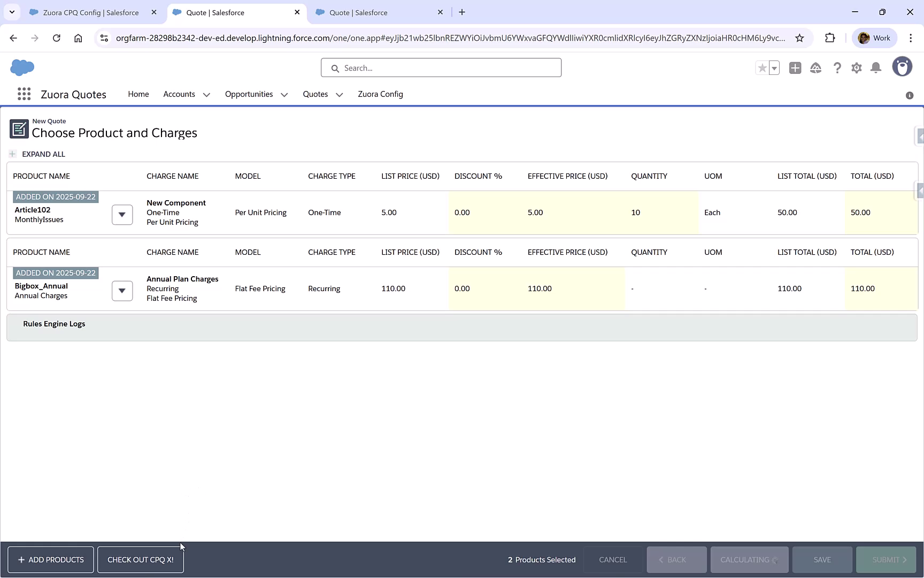The image size is (924, 578).
Task: Click the info icon below the avatar
Action: (x=909, y=95)
